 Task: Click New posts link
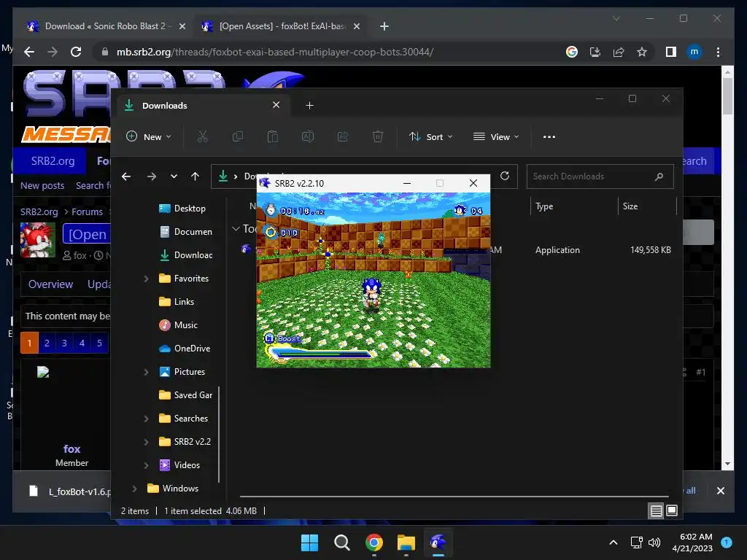click(x=42, y=186)
